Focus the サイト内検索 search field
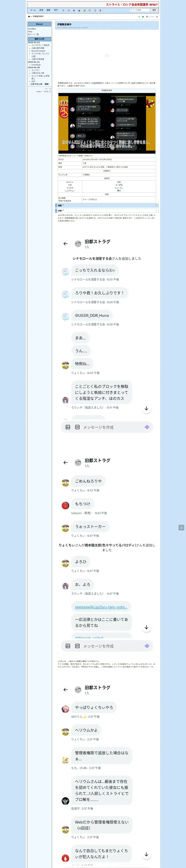Viewport: 186px width, 868px height. pyautogui.click(x=140, y=10)
